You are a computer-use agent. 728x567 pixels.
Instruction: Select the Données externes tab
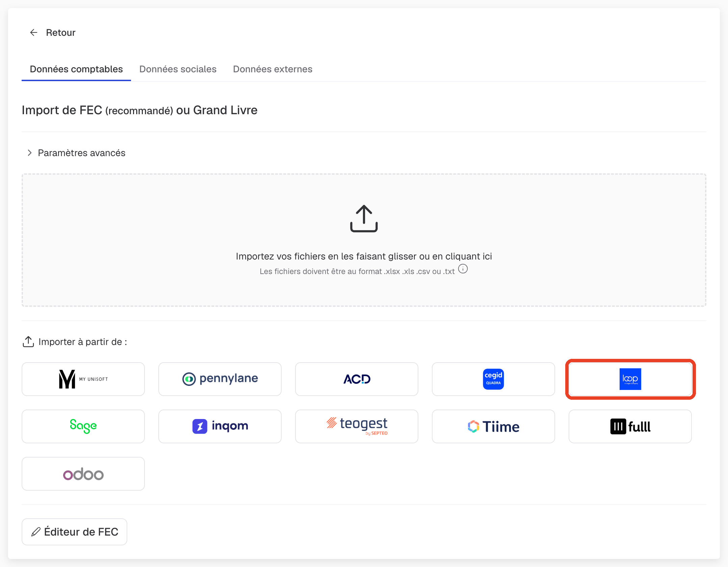pos(272,69)
